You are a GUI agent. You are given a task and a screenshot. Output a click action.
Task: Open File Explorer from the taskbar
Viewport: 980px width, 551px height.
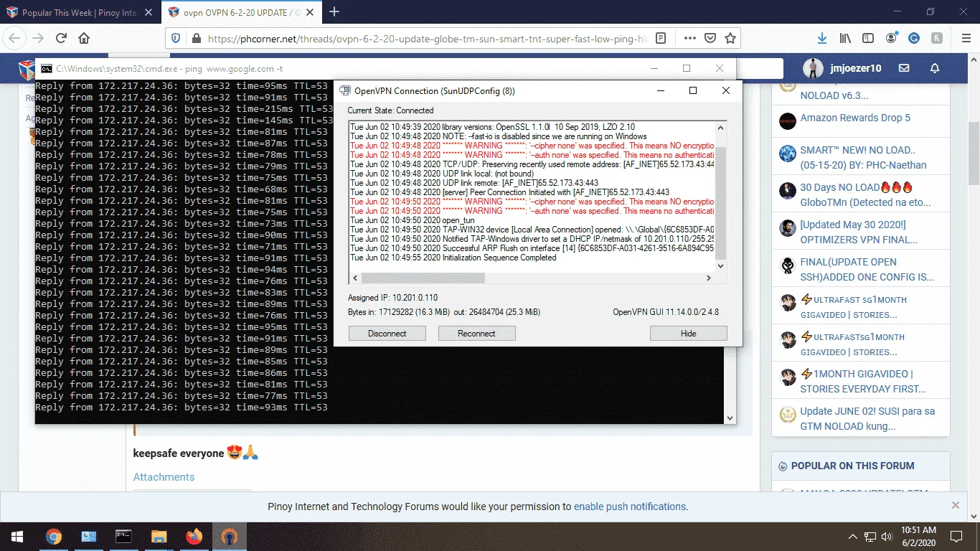pyautogui.click(x=159, y=536)
